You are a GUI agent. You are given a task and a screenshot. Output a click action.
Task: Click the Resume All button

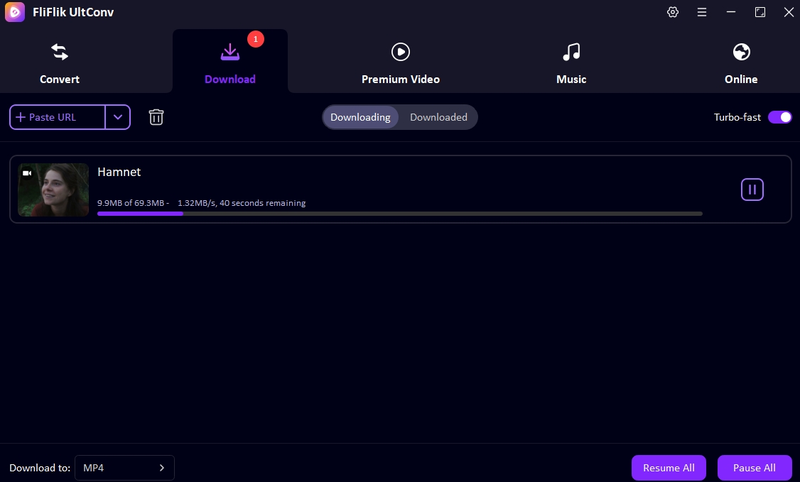pyautogui.click(x=668, y=468)
